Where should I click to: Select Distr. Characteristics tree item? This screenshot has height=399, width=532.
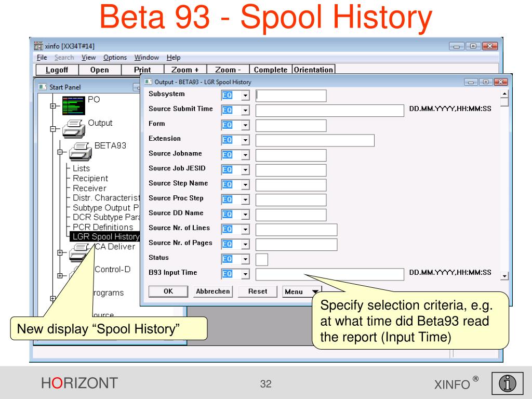pos(106,198)
